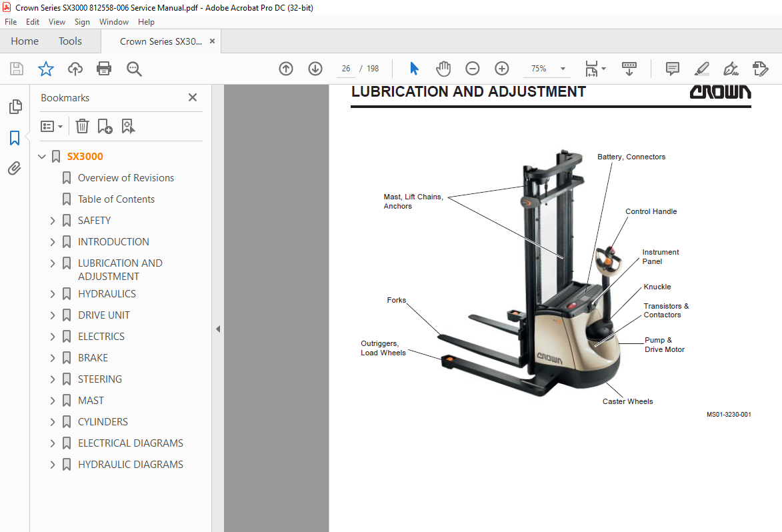Image resolution: width=782 pixels, height=532 pixels.
Task: Open the View menu
Action: point(57,22)
